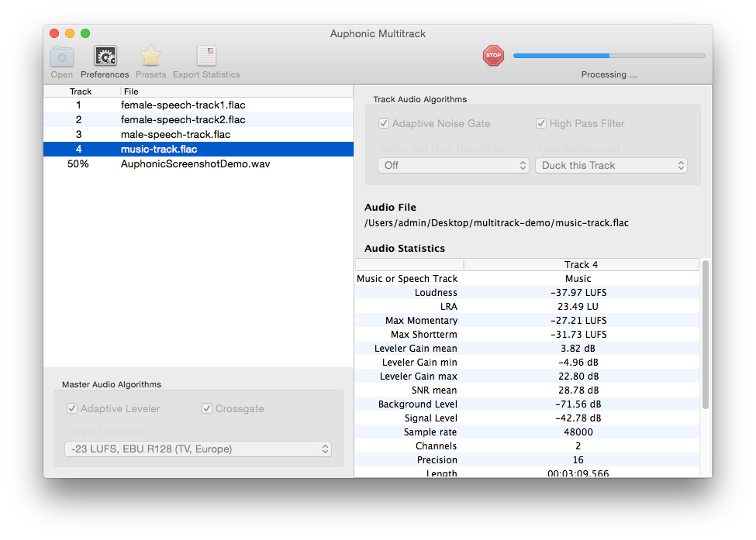Click the Processing status label
This screenshot has height=540, width=756.
pos(609,74)
